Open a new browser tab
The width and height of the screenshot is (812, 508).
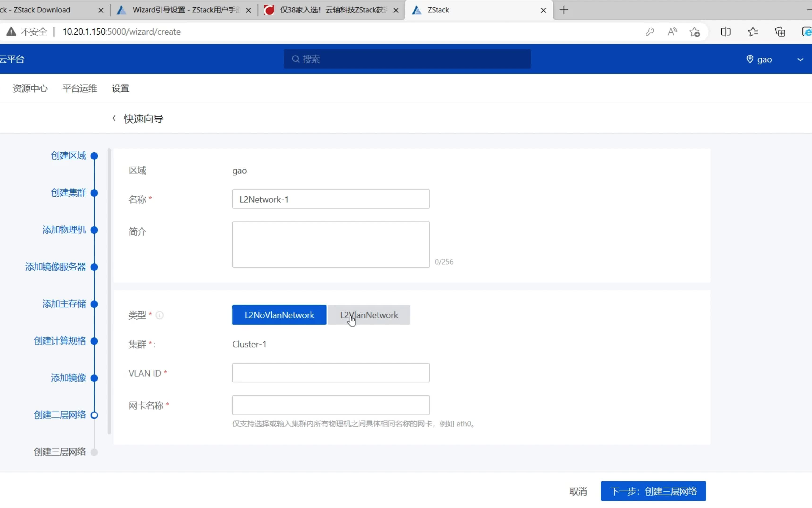pos(564,10)
